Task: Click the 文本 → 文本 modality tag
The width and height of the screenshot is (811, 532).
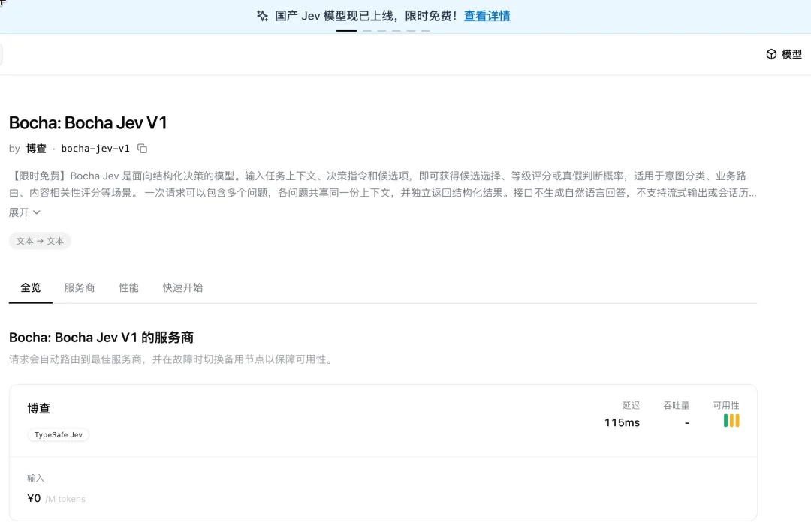Action: (40, 241)
